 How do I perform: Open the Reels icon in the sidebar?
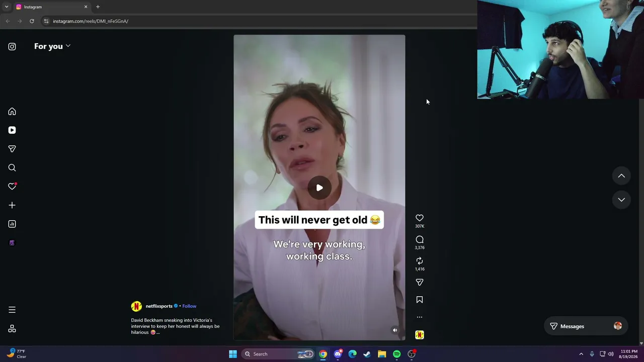12,130
